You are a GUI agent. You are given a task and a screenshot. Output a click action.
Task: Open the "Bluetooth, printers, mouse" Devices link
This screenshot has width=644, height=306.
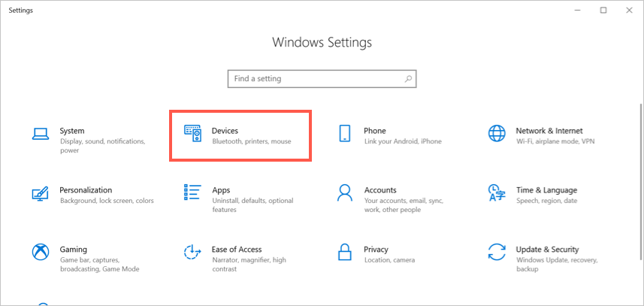[251, 141]
